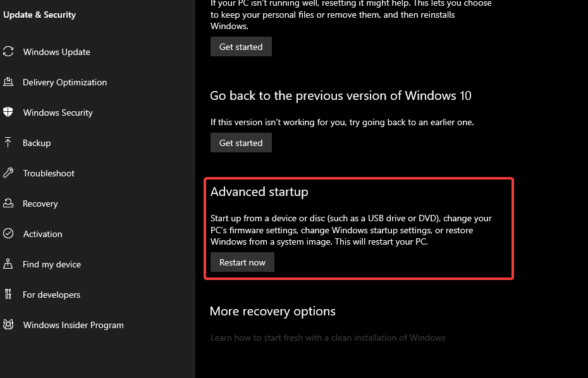Open the clean installation of Windows link
588x378 pixels.
coord(328,338)
